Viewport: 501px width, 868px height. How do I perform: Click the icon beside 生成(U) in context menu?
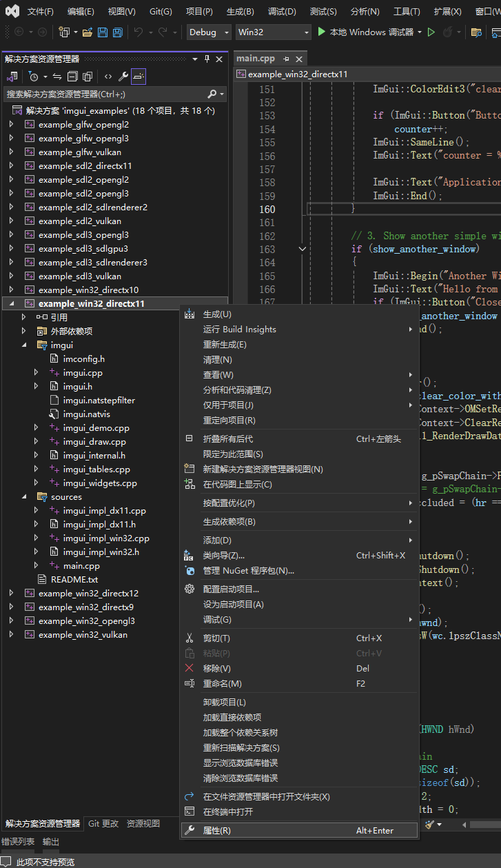coord(190,314)
